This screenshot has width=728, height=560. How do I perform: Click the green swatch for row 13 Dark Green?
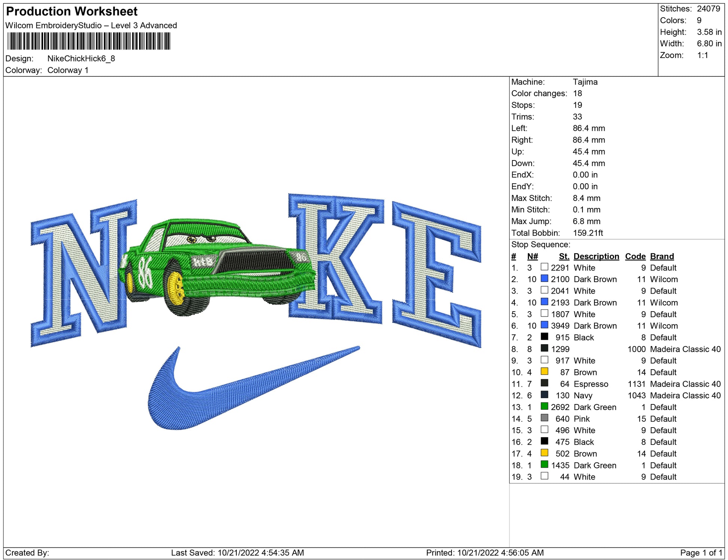tap(544, 406)
